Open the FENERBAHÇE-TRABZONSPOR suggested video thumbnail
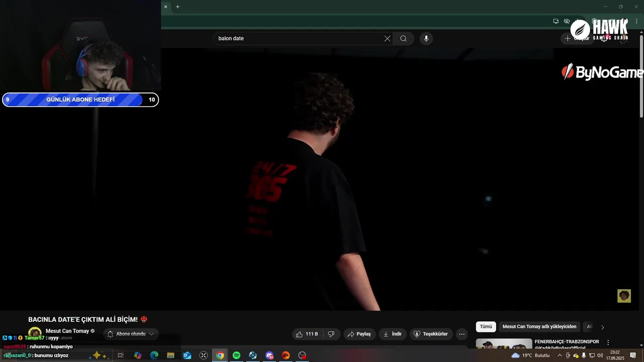This screenshot has height=362, width=644. click(x=504, y=344)
